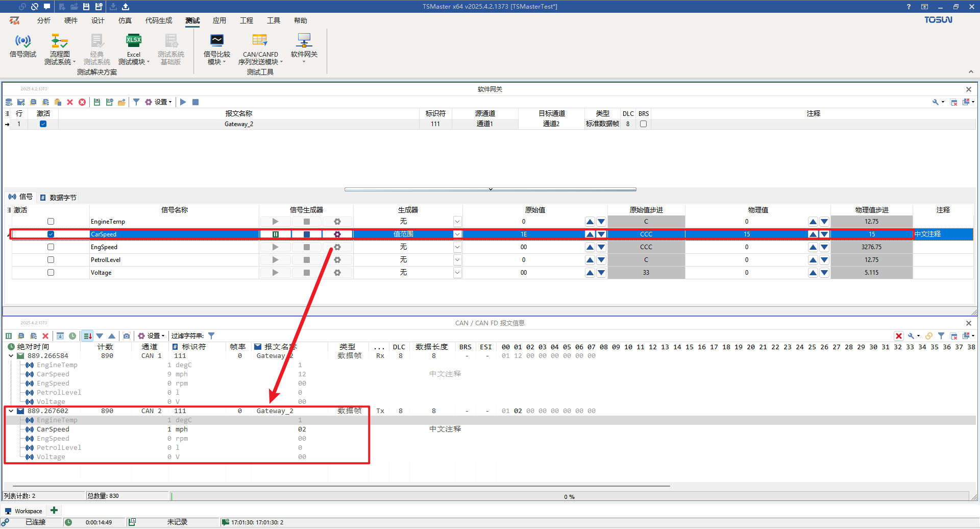Click the green save icon in gateway toolbar
The image size is (980, 529).
[x=97, y=102]
